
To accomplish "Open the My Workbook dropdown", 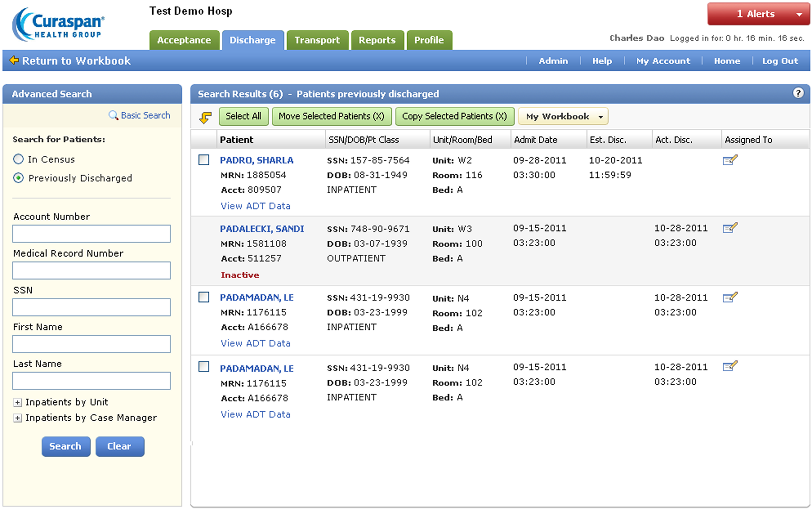I will tap(563, 117).
